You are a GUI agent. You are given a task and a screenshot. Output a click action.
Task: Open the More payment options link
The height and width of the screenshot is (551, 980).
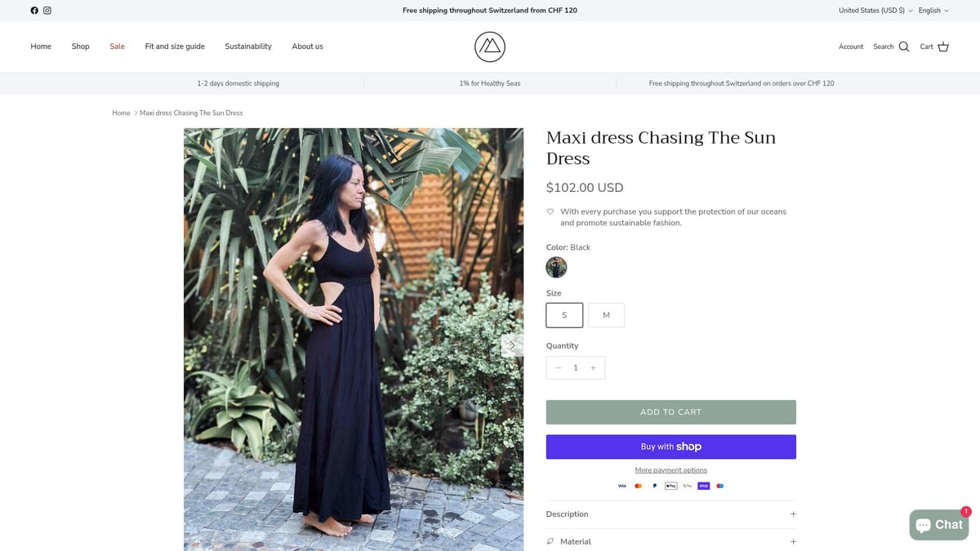670,469
